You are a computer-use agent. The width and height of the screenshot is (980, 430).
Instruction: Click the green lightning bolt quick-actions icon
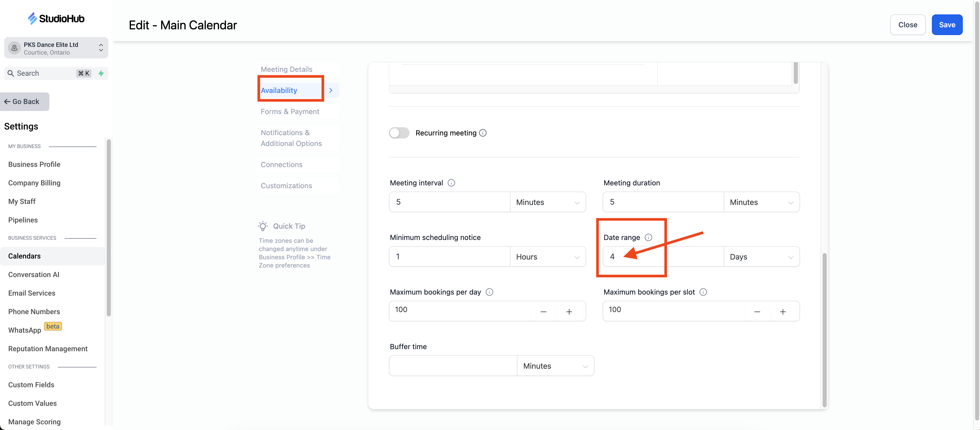coord(101,73)
